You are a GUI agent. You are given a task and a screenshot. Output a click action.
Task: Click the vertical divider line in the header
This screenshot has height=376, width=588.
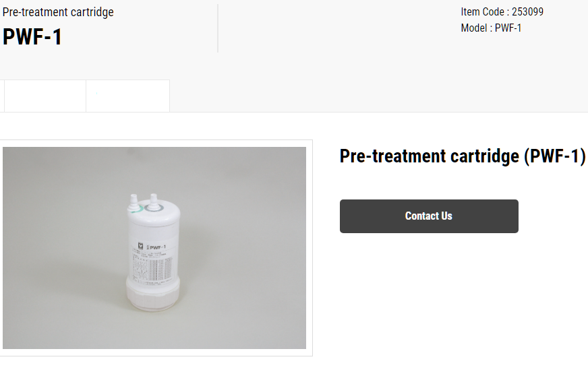(x=218, y=28)
